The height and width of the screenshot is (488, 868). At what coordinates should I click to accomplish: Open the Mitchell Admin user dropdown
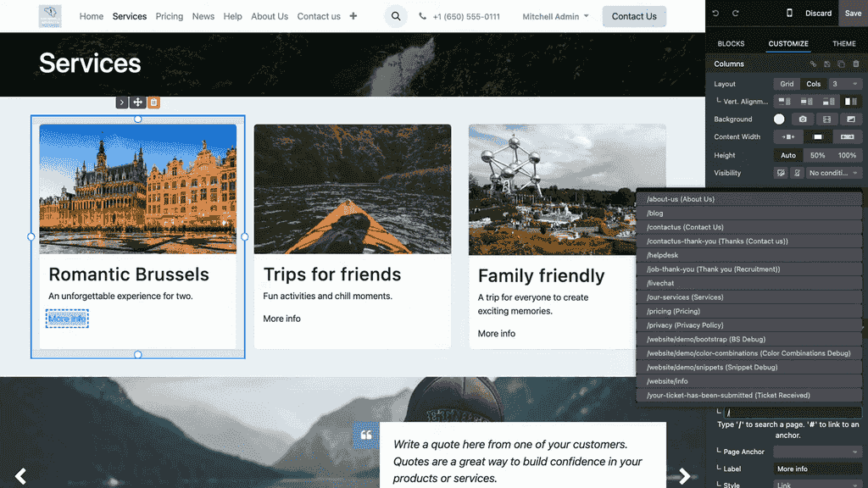pos(555,16)
